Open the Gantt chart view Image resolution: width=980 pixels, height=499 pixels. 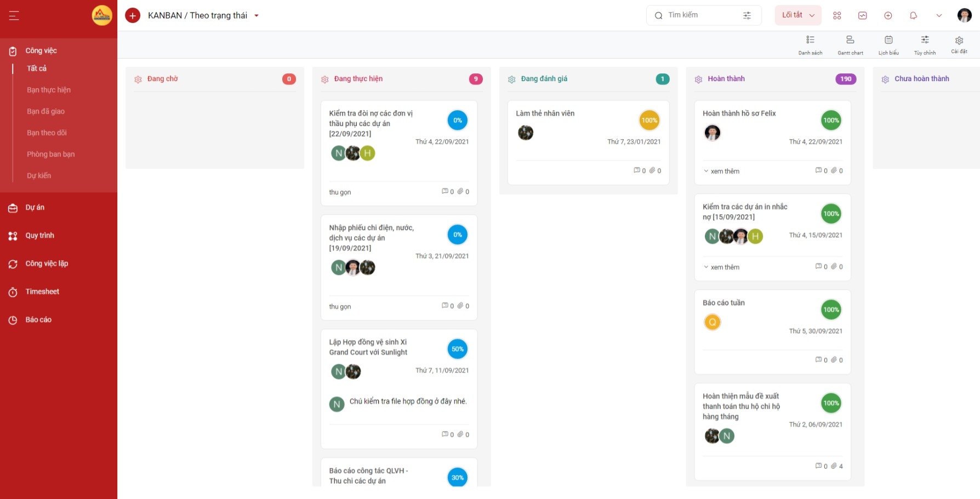850,45
